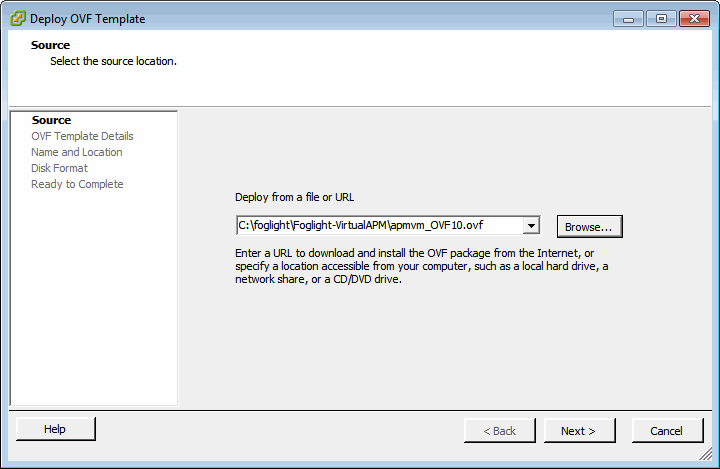This screenshot has width=720, height=469.
Task: Click the Next > button
Action: coord(578,431)
